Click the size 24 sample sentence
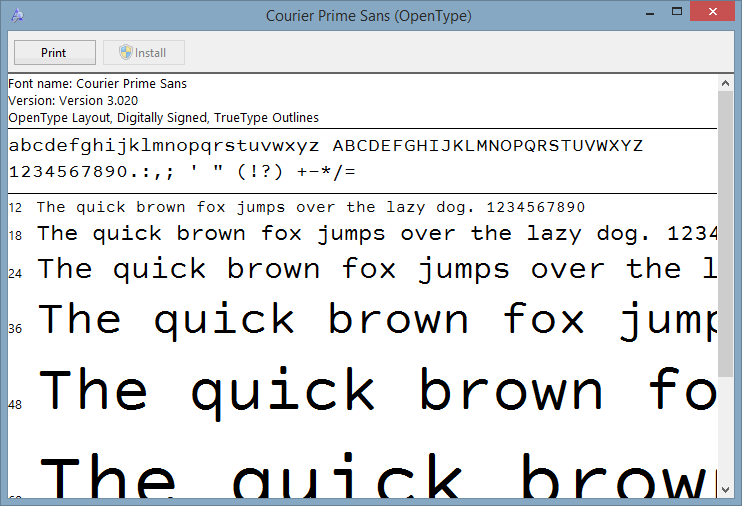The width and height of the screenshot is (742, 506). pyautogui.click(x=377, y=269)
